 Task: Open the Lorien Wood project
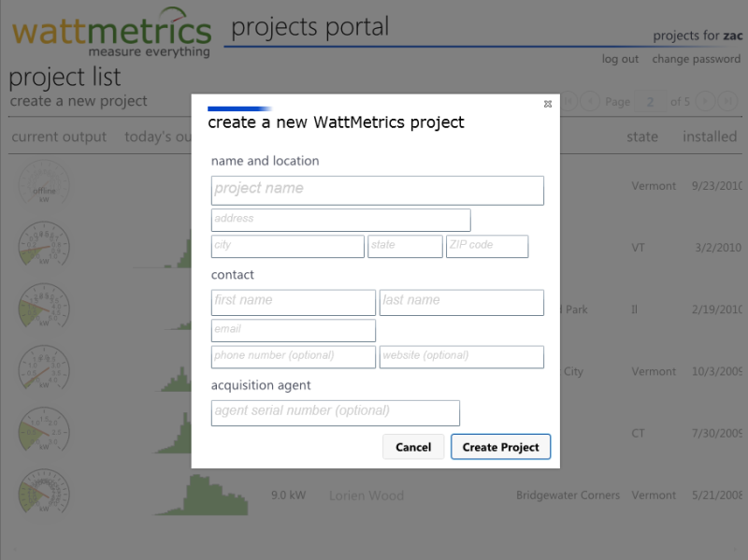(367, 495)
